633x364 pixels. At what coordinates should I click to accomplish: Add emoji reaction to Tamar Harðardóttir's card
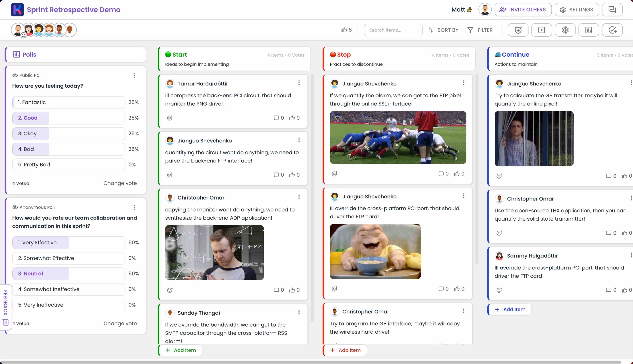(x=170, y=118)
